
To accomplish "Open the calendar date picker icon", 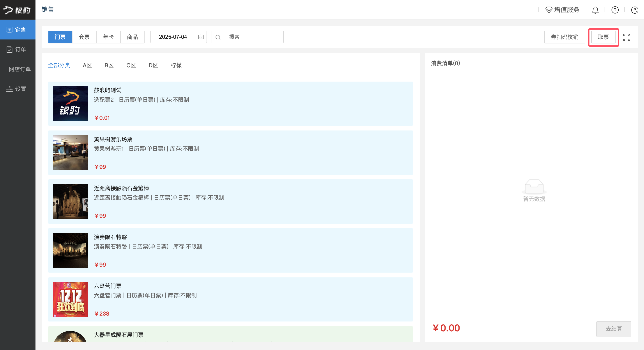I will coord(201,37).
